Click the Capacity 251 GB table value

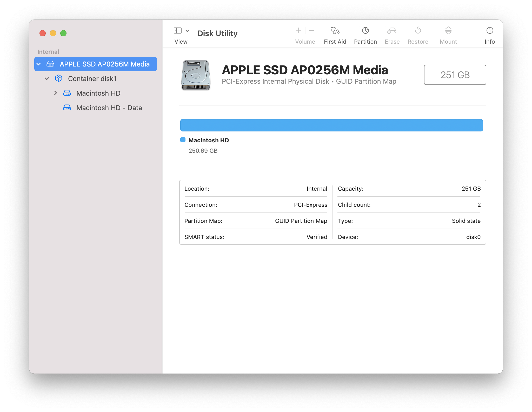tap(471, 189)
